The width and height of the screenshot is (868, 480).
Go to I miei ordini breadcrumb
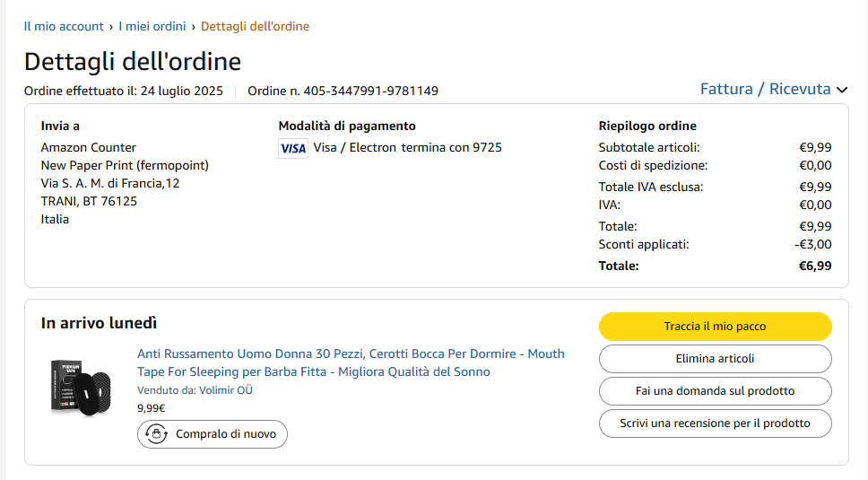coord(154,26)
